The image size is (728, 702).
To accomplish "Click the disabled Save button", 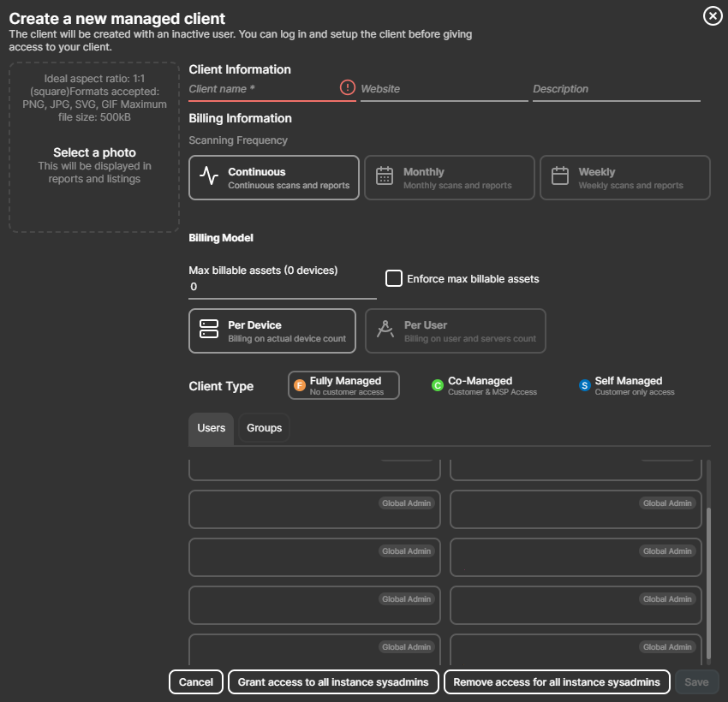I will tap(697, 681).
